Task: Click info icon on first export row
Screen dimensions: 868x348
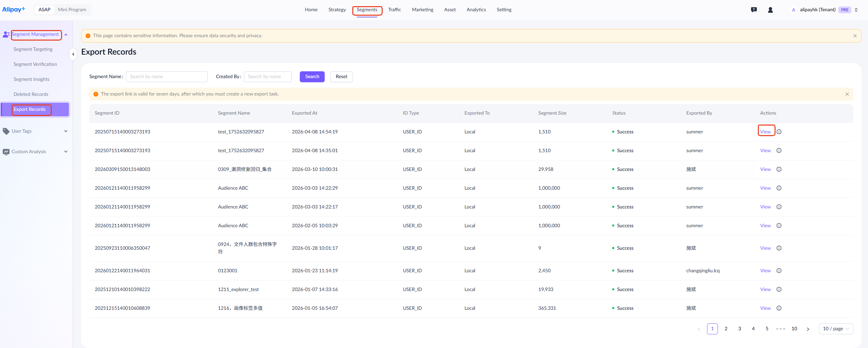Action: pos(779,132)
